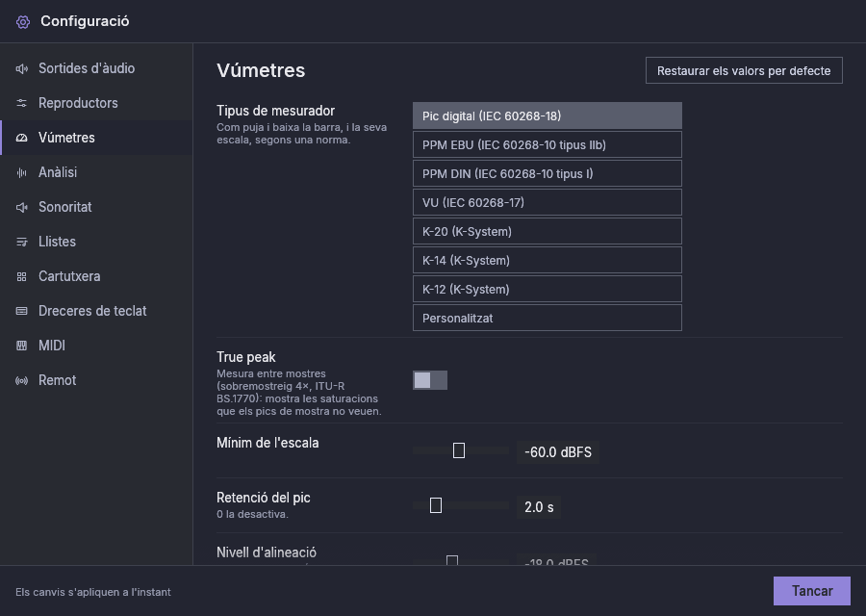Click the Mínim de l'escala slider handle
The height and width of the screenshot is (616, 866).
(458, 450)
